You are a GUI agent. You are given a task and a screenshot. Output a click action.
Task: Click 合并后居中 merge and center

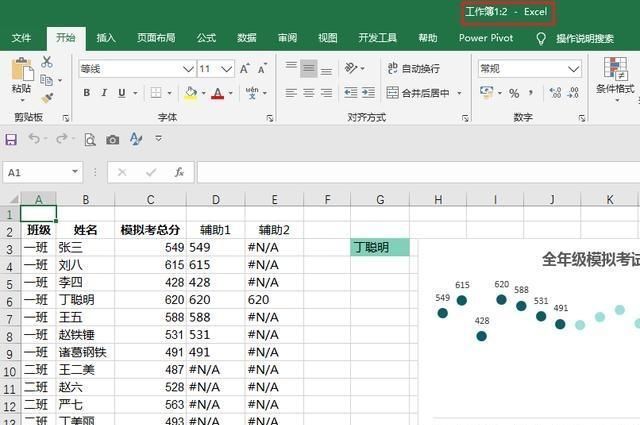(418, 93)
